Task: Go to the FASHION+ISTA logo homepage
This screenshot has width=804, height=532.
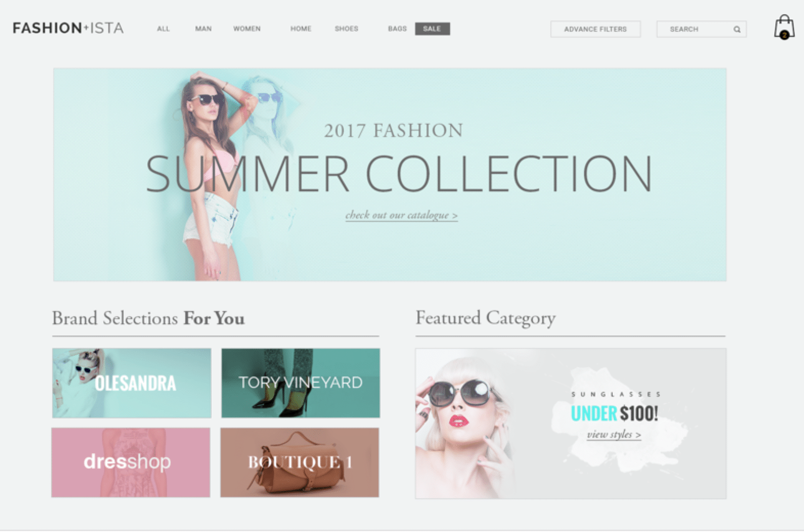Action: [68, 28]
